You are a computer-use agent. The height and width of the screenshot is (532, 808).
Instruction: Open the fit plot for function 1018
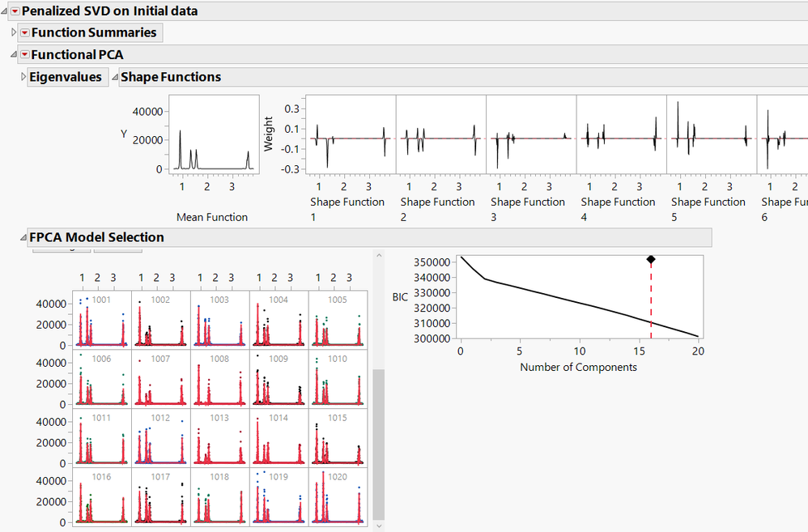[x=220, y=497]
